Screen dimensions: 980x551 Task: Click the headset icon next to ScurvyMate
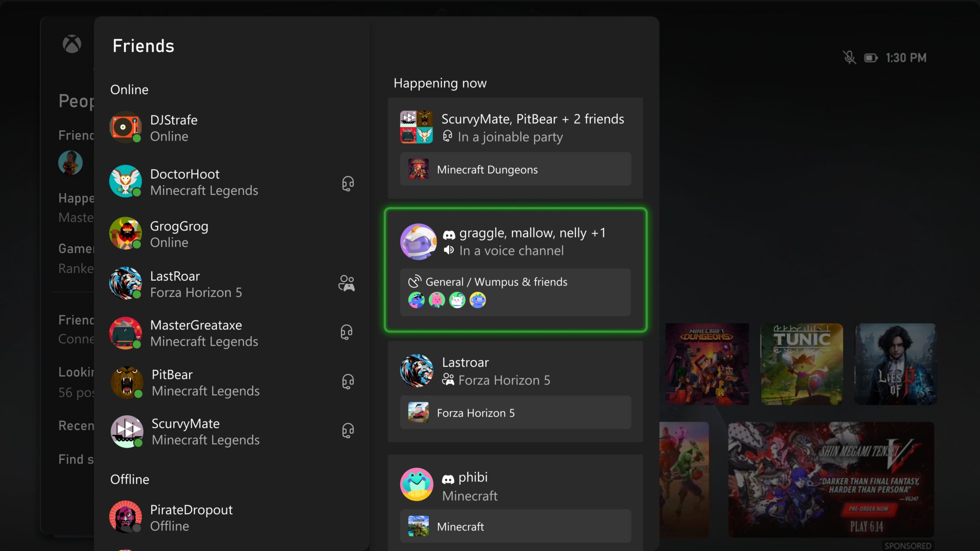[x=347, y=430]
